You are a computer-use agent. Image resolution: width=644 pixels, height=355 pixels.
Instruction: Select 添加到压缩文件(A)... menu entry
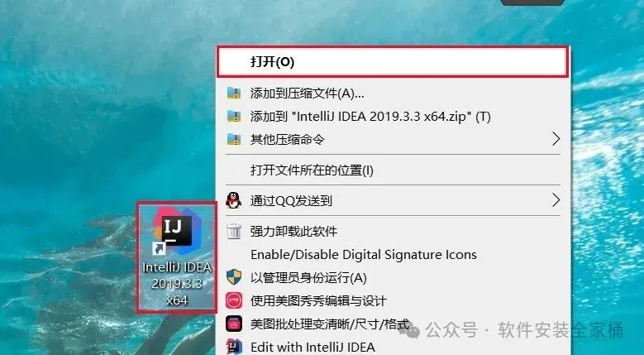[x=393, y=94]
